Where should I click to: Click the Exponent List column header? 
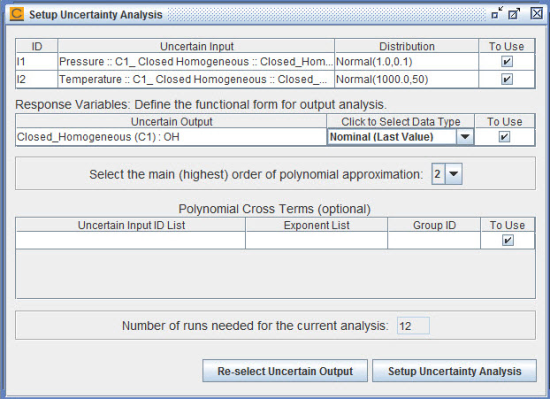click(x=316, y=225)
